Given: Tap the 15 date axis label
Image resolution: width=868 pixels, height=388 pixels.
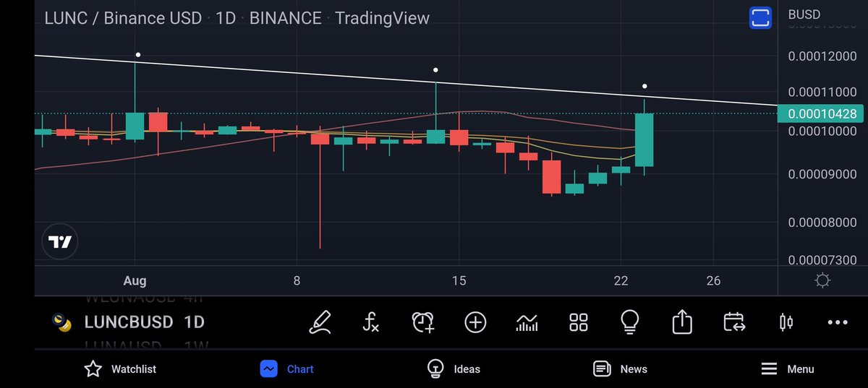Looking at the screenshot, I should click(x=459, y=280).
